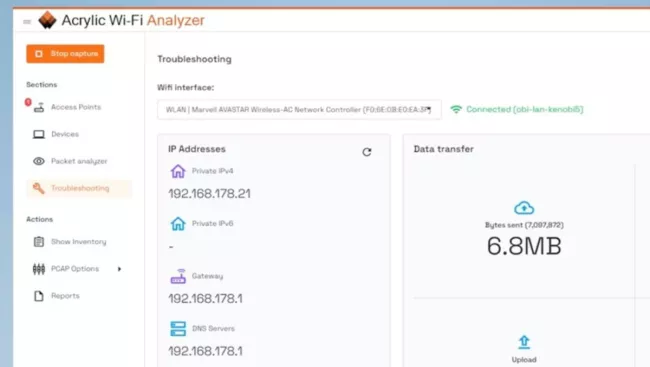Click the Show Inventory clipboard icon
650x367 pixels.
click(39, 241)
